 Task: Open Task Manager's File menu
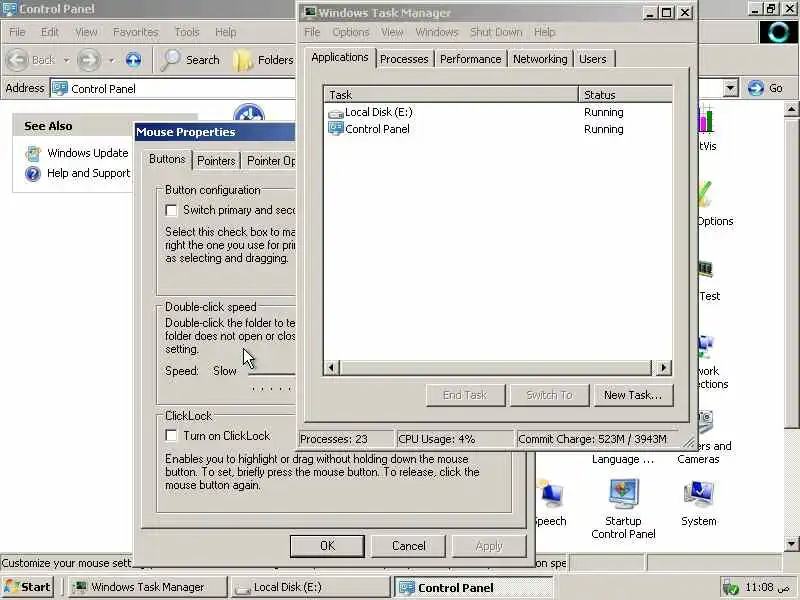click(x=312, y=32)
